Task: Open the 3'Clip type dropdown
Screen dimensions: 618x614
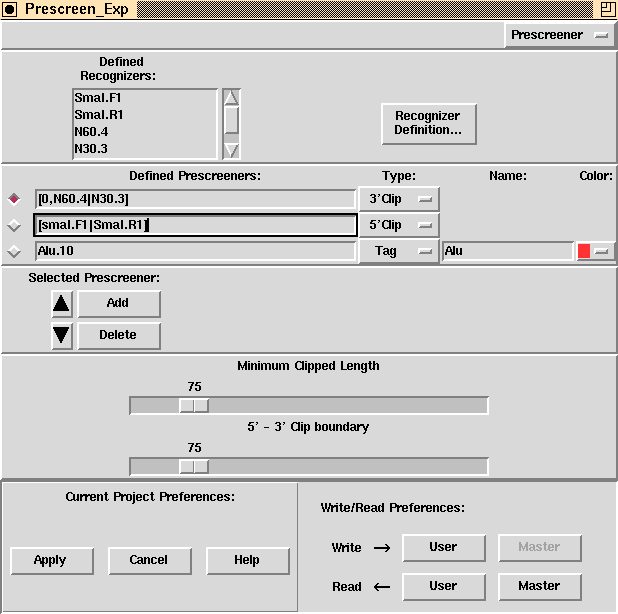Action: click(398, 199)
